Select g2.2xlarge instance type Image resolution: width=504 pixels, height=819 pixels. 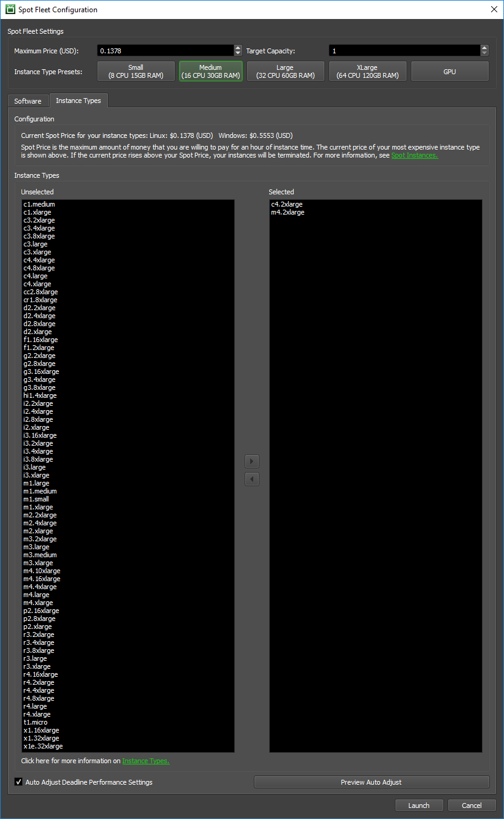(128, 356)
